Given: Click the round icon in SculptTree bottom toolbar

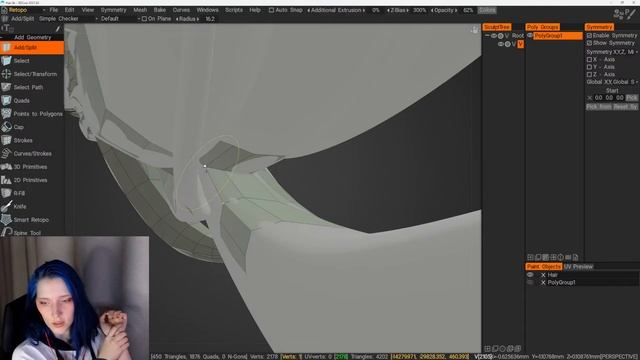Looking at the screenshot, I should coord(502,349).
